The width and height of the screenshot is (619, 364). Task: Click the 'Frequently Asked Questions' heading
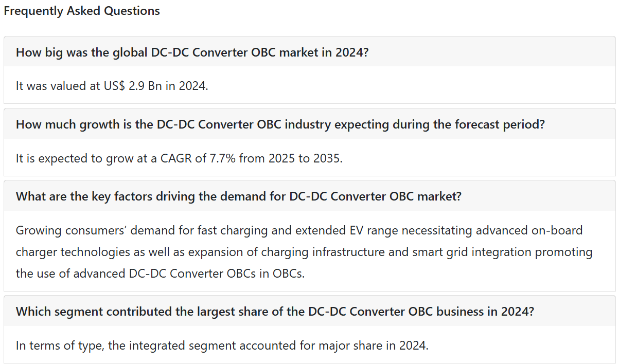tap(82, 11)
